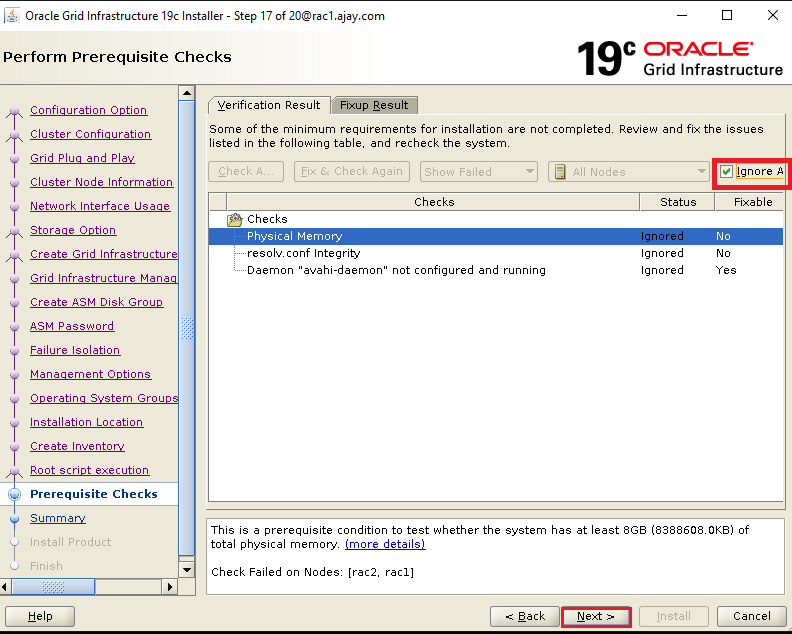The width and height of the screenshot is (792, 634).
Task: Go to the Create Inventory step
Action: (x=77, y=446)
